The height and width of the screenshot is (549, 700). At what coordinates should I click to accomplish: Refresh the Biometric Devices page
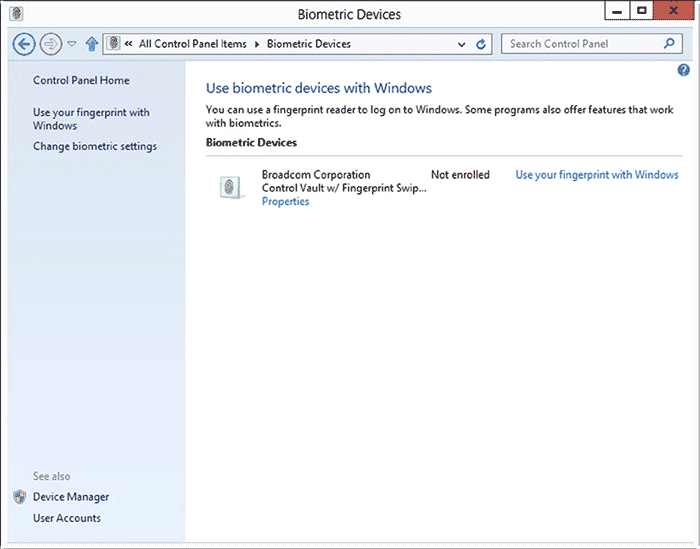pos(481,44)
